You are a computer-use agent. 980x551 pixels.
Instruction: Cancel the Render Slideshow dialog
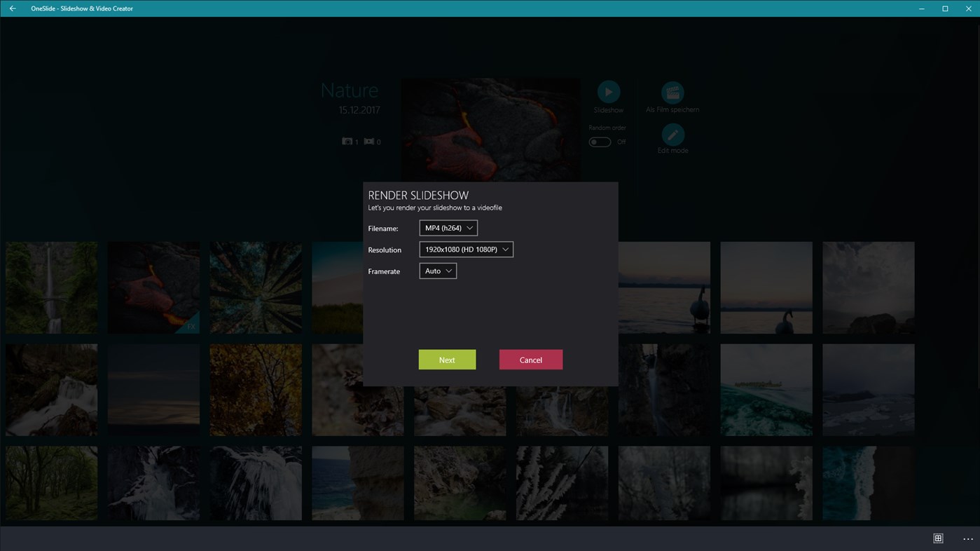[x=530, y=359]
